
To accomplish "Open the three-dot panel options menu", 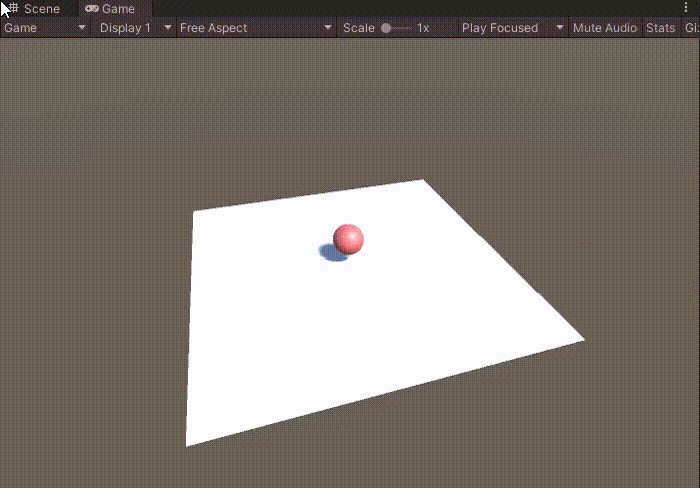I will (686, 7).
